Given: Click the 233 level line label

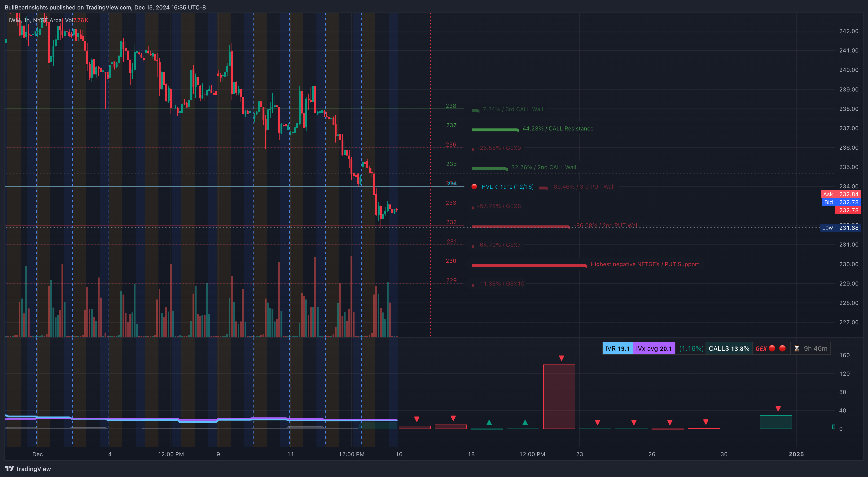Looking at the screenshot, I should click(x=451, y=203).
